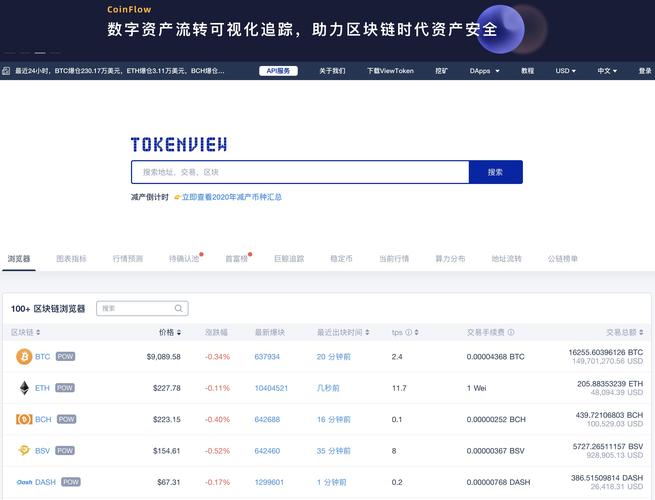This screenshot has width=655, height=500.
Task: Open the 持确认池 tab
Action: 184,259
